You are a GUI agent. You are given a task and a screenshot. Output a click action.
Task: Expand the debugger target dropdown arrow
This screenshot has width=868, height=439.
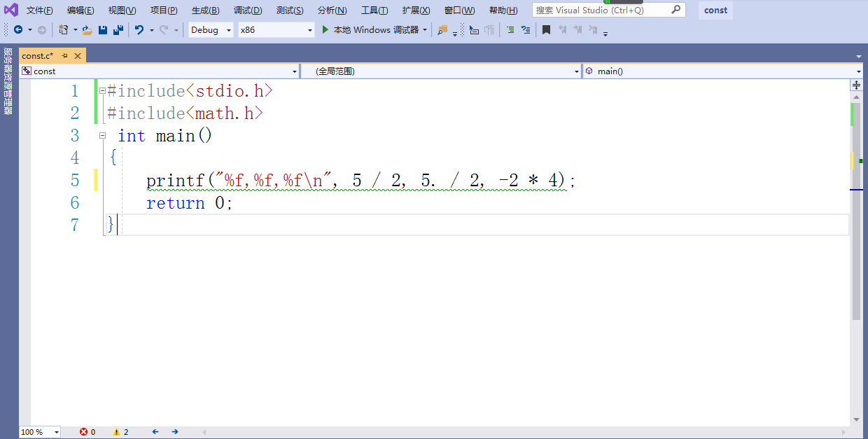(425, 30)
